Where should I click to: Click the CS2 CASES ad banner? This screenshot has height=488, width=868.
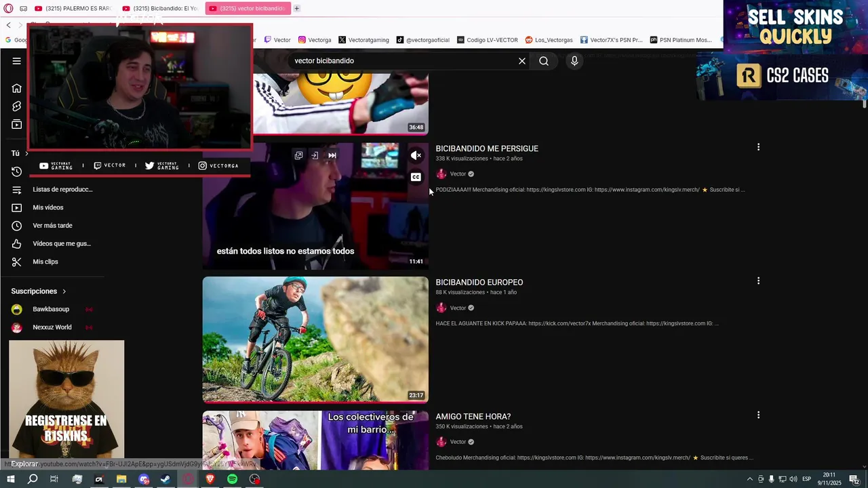tap(782, 76)
